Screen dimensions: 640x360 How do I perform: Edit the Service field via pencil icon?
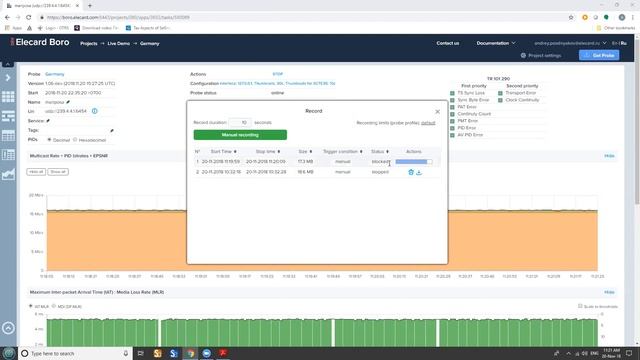pyautogui.click(x=48, y=121)
